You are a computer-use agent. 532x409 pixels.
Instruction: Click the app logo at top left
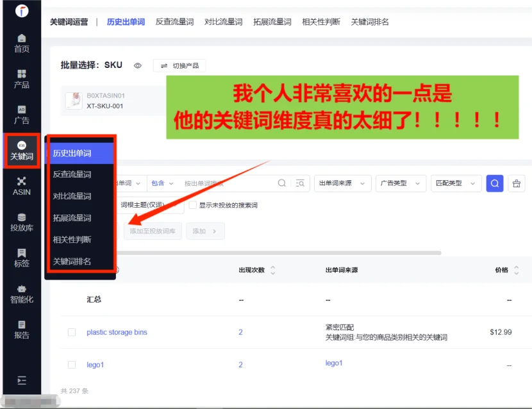click(22, 11)
